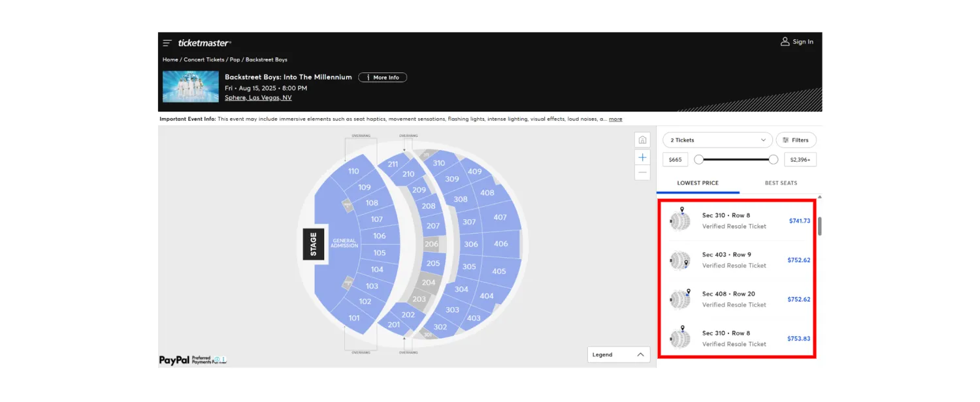The height and width of the screenshot is (402, 980).
Task: Select section 405 on the map
Action: (499, 271)
